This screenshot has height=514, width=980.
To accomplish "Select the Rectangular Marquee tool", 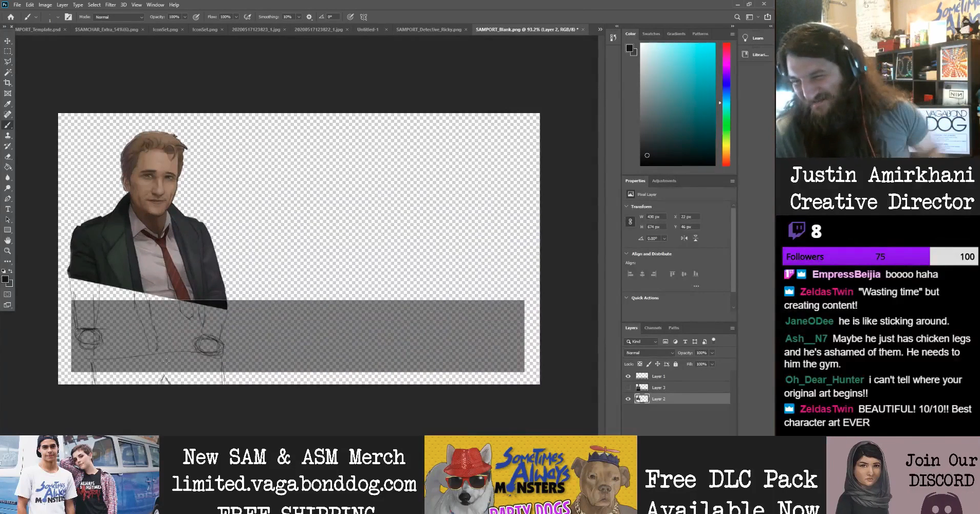I will 8,51.
